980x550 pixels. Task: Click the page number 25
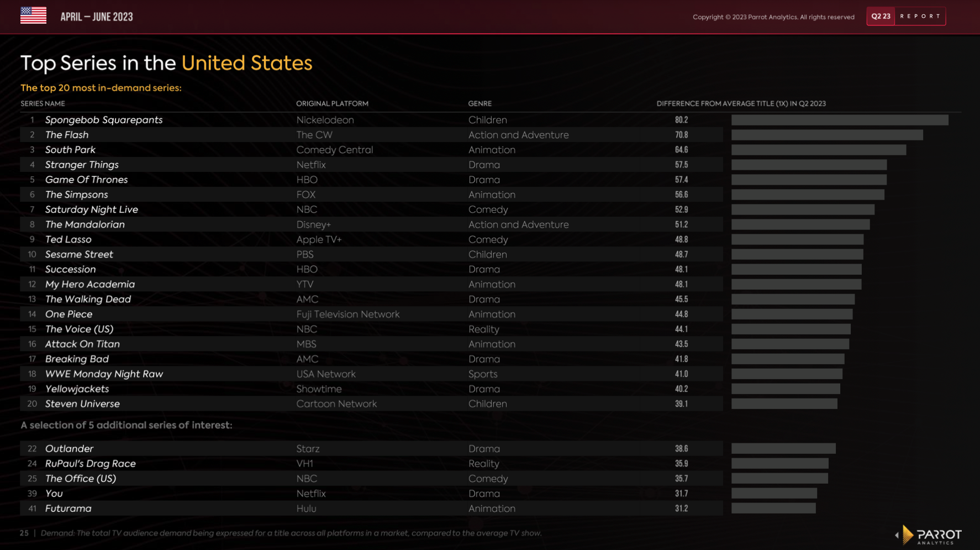click(24, 533)
